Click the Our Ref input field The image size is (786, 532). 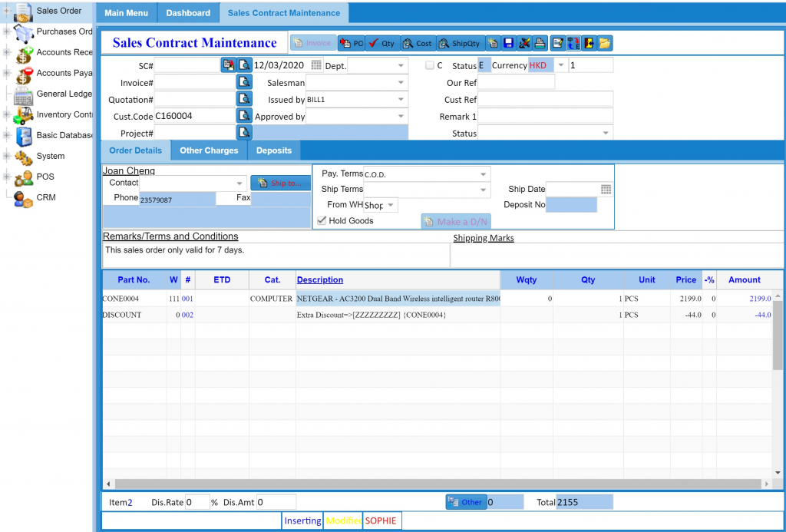(x=516, y=82)
